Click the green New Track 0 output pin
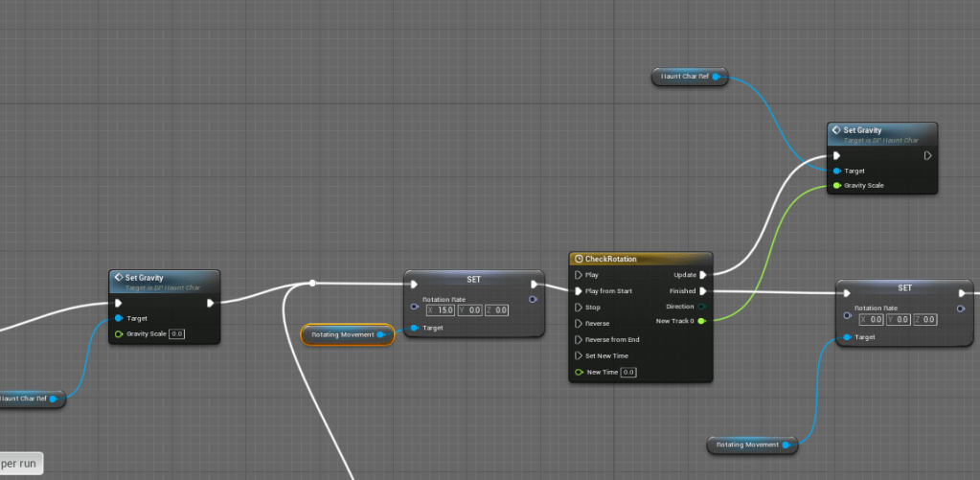 point(702,322)
